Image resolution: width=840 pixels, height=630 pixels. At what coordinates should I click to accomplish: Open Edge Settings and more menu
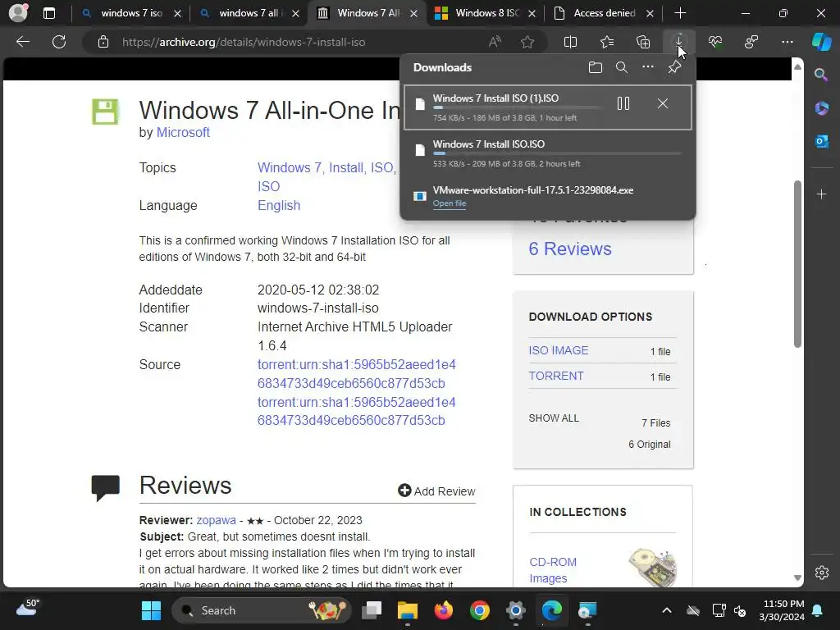787,42
